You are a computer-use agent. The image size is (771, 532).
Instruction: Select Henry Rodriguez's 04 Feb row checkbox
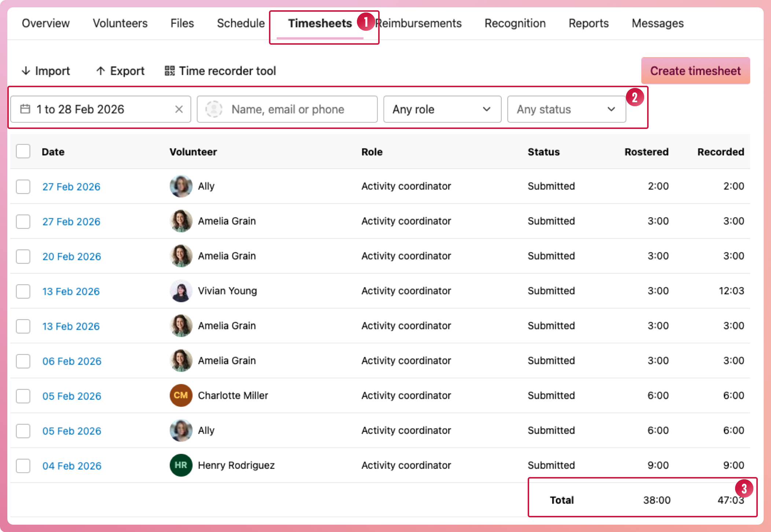(23, 466)
